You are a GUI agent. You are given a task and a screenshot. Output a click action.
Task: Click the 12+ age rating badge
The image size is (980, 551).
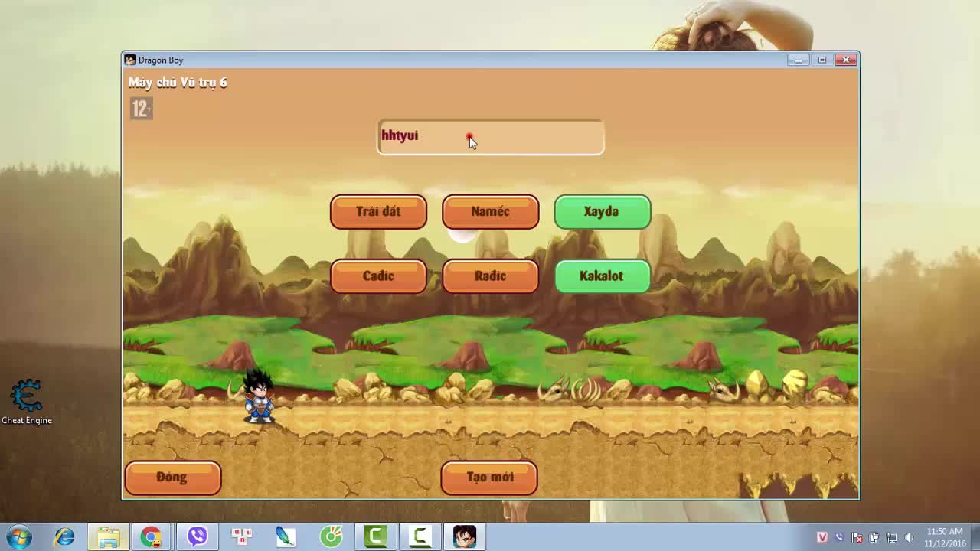(x=141, y=109)
